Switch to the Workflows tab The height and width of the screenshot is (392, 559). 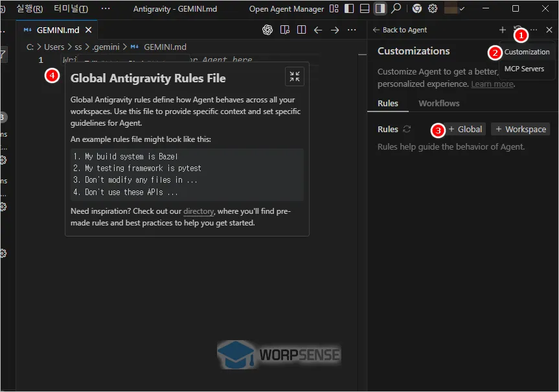coord(439,104)
